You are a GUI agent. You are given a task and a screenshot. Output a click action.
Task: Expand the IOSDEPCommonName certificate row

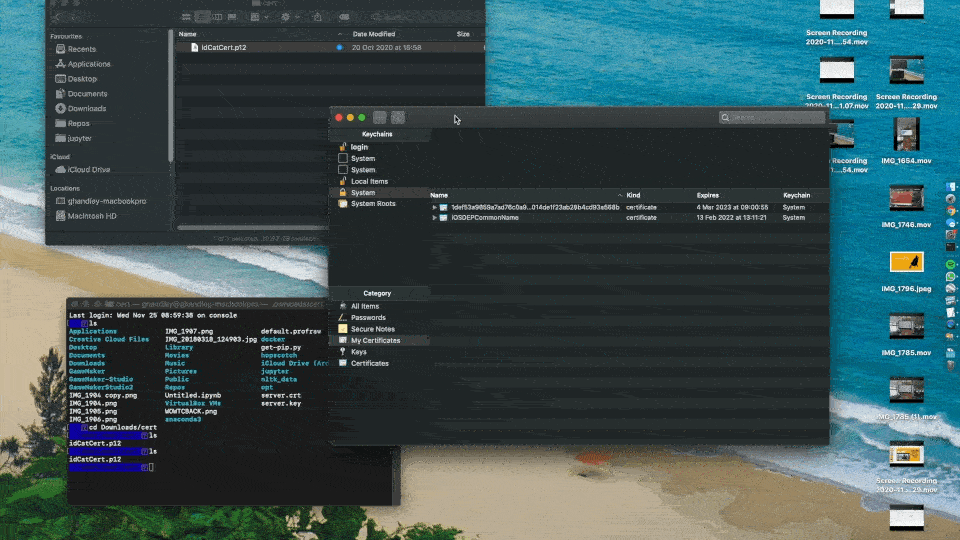(x=435, y=218)
